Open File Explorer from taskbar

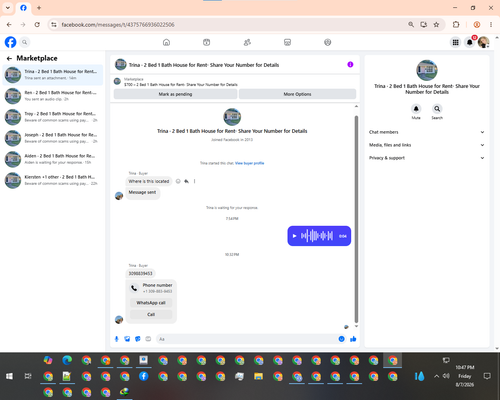(x=258, y=376)
